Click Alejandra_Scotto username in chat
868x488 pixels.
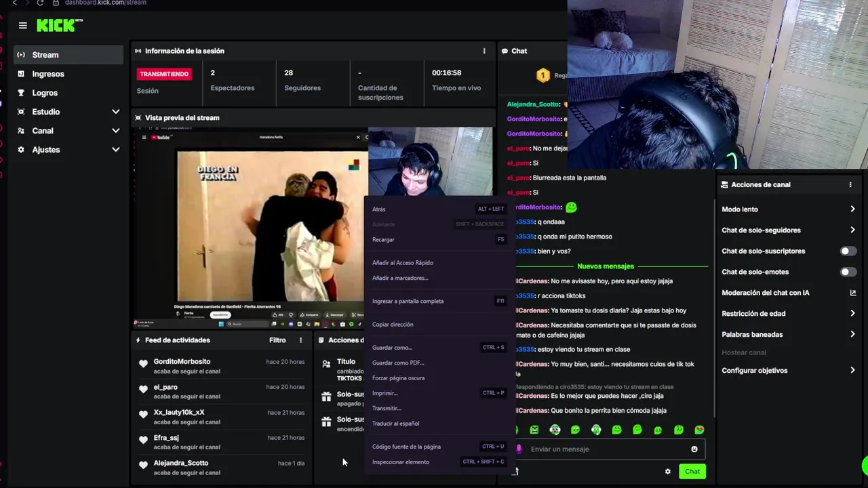click(x=534, y=104)
